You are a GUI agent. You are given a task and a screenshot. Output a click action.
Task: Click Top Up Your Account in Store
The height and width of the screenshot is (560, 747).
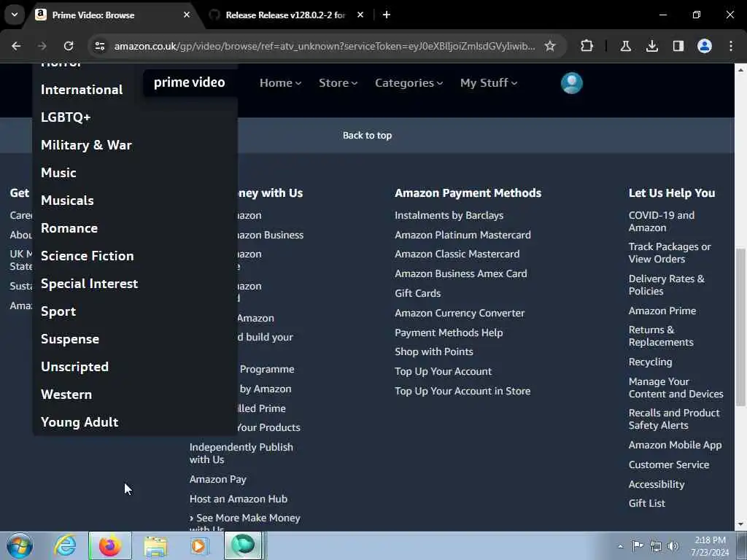coord(462,391)
